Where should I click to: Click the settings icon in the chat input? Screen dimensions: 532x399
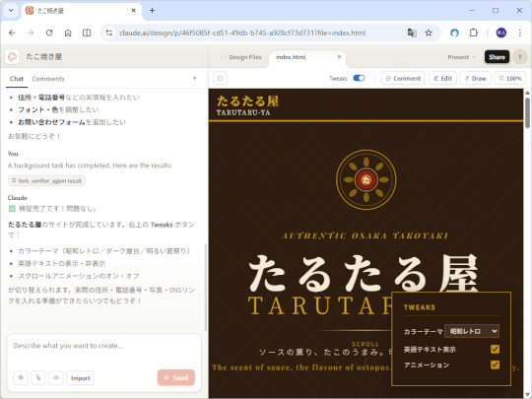click(x=21, y=377)
